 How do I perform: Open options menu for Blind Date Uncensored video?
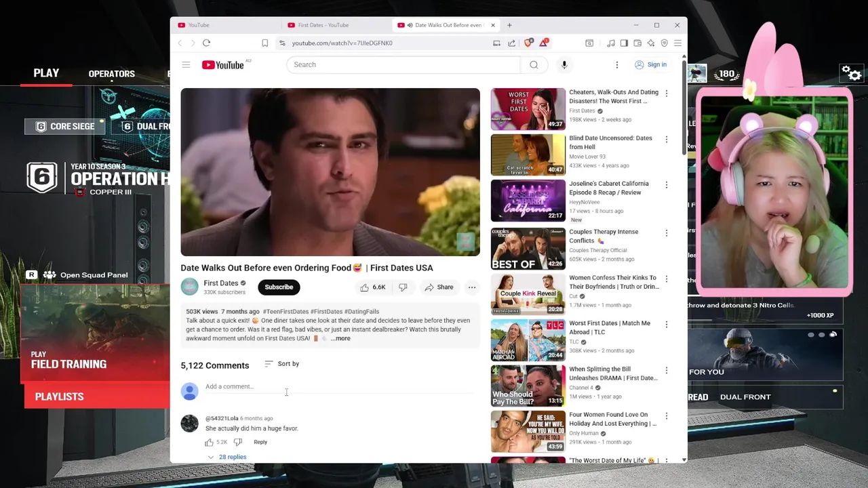point(666,140)
